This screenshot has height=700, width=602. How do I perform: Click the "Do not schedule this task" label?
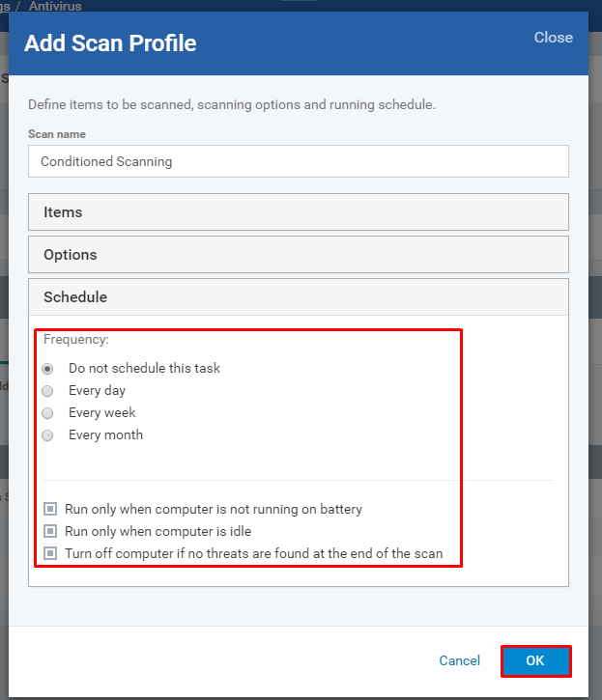pos(144,368)
